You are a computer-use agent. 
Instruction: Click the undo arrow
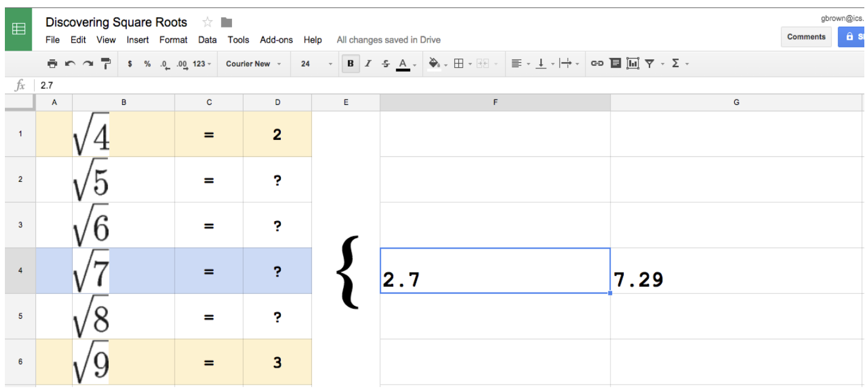[70, 64]
